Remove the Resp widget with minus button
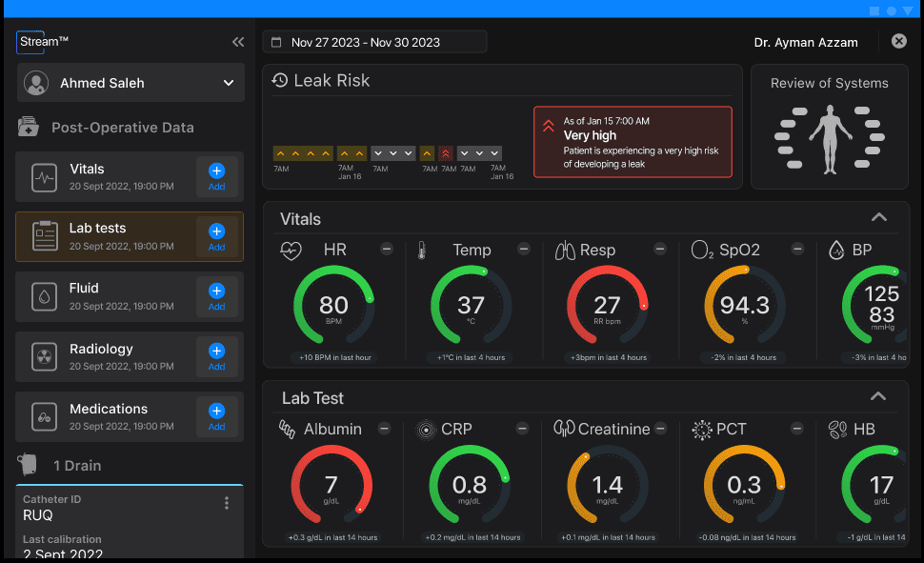924x563 pixels. pos(660,249)
